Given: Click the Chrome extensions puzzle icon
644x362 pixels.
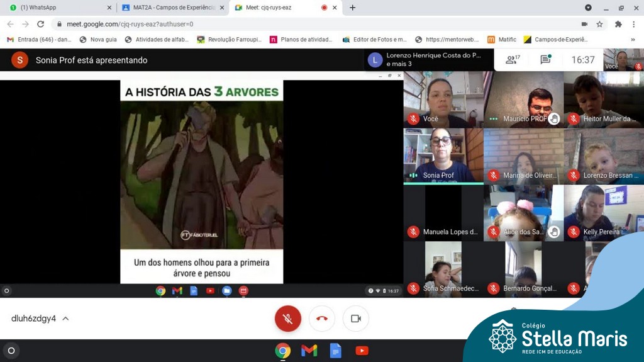Looking at the screenshot, I should tap(618, 24).
